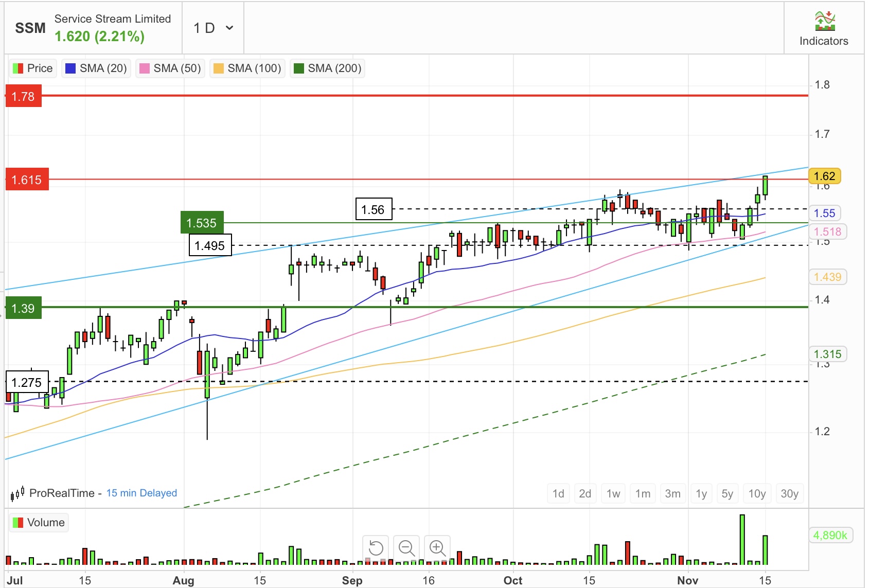Click the 1.275 dashed line label
This screenshot has width=870, height=588.
(x=27, y=383)
